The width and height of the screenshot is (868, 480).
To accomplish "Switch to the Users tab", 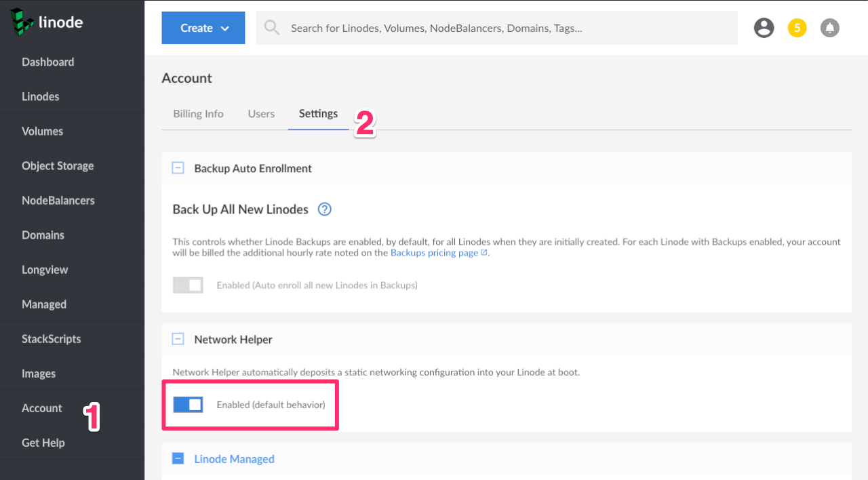I will 261,114.
